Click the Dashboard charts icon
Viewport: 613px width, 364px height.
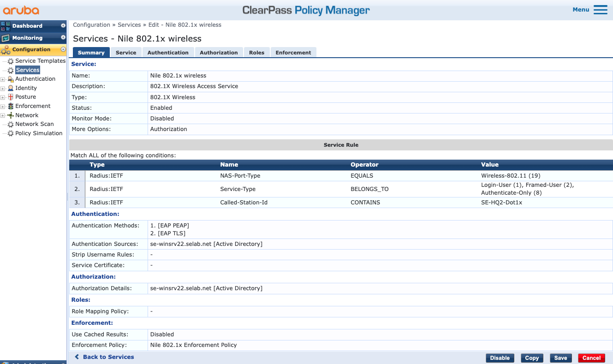pos(6,26)
